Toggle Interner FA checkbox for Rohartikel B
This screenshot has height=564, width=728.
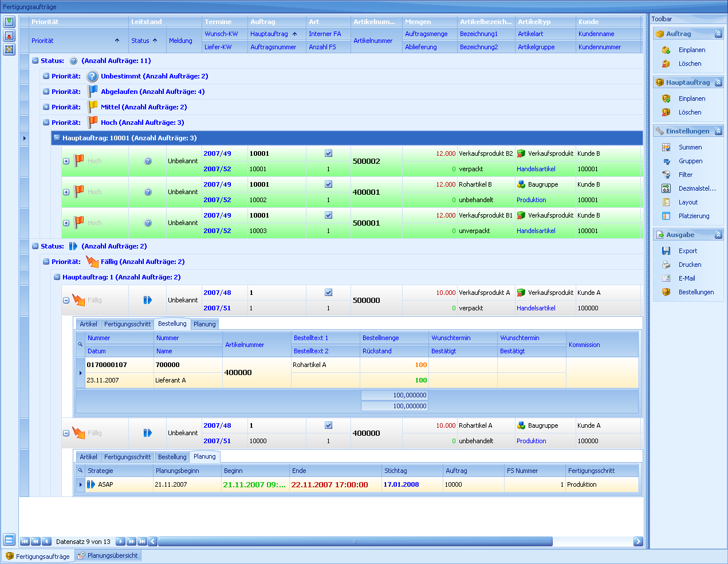coord(328,184)
